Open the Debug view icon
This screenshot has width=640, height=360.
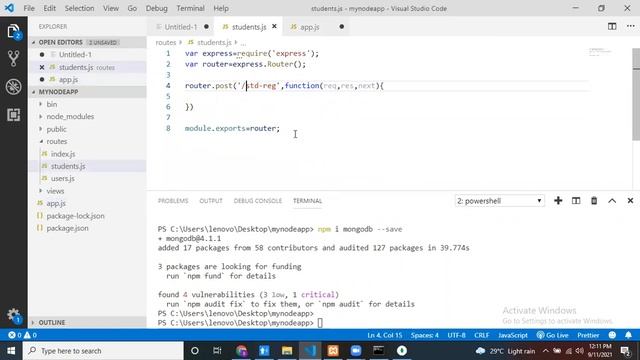point(13,87)
